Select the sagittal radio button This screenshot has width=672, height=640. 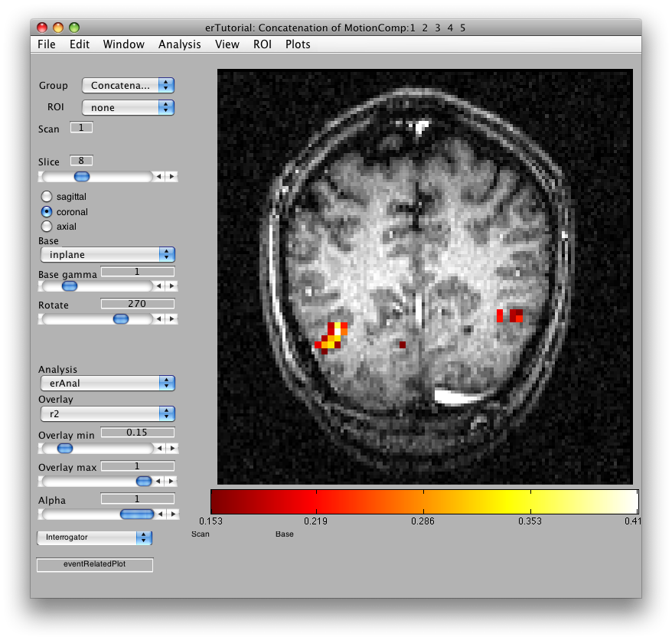pyautogui.click(x=47, y=196)
